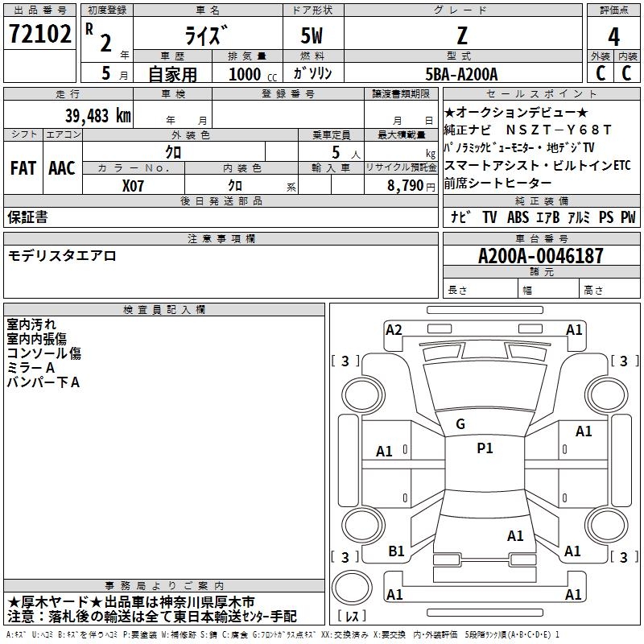This screenshot has width=644, height=644.
Task: Click the color number X07 field
Action: tap(134, 184)
